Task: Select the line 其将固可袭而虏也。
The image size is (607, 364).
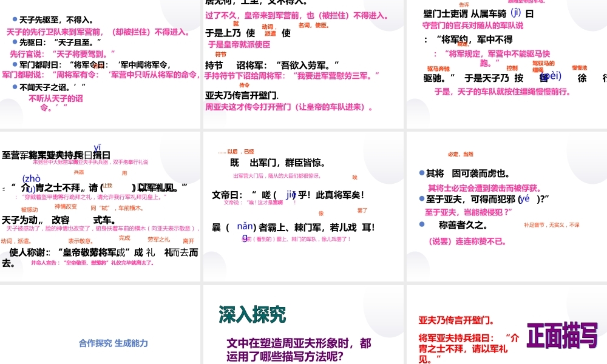Action: [468, 174]
